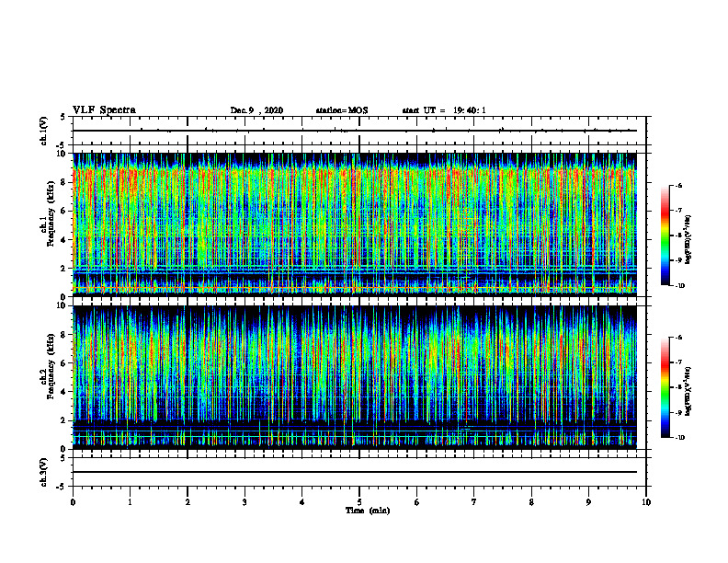
Task: Click the "station=MOS" header label
Action: click(x=342, y=110)
